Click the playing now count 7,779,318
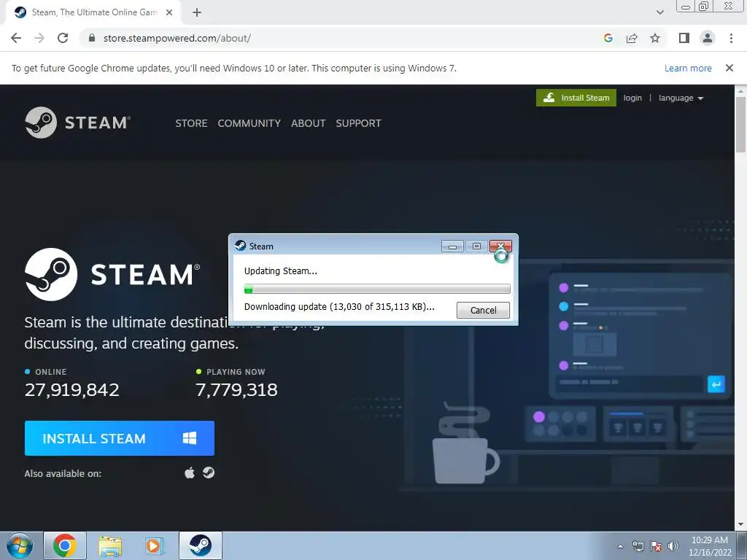Viewport: 747px width, 560px height. (x=236, y=389)
